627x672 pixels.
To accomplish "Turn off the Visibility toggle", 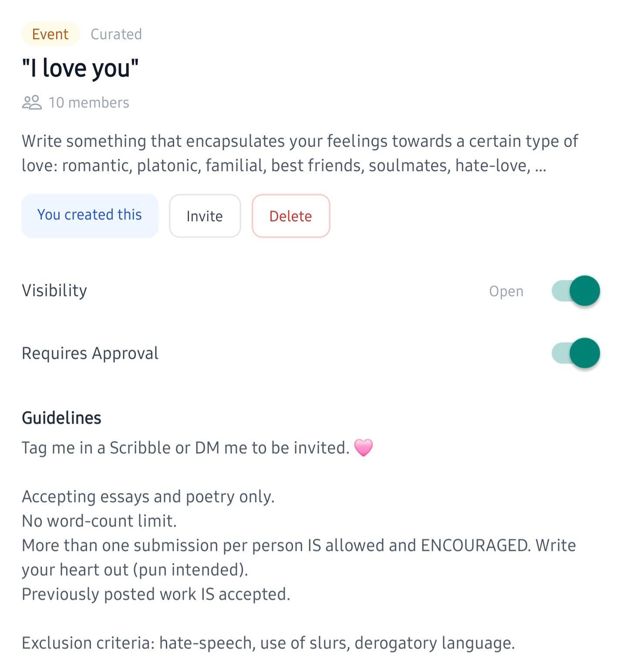I will coord(576,291).
